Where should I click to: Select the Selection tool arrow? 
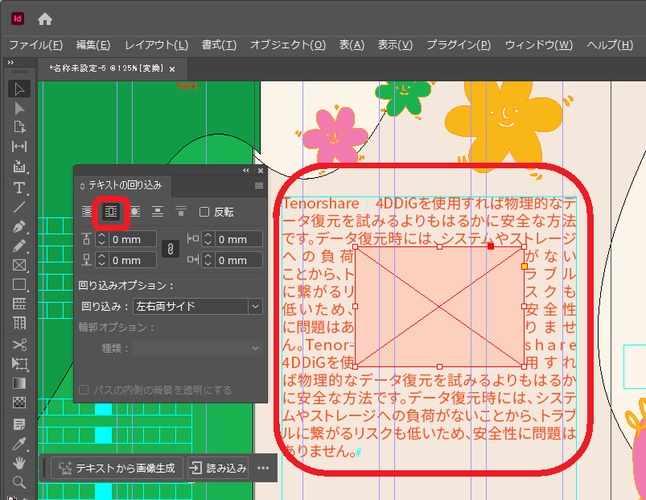[19, 89]
